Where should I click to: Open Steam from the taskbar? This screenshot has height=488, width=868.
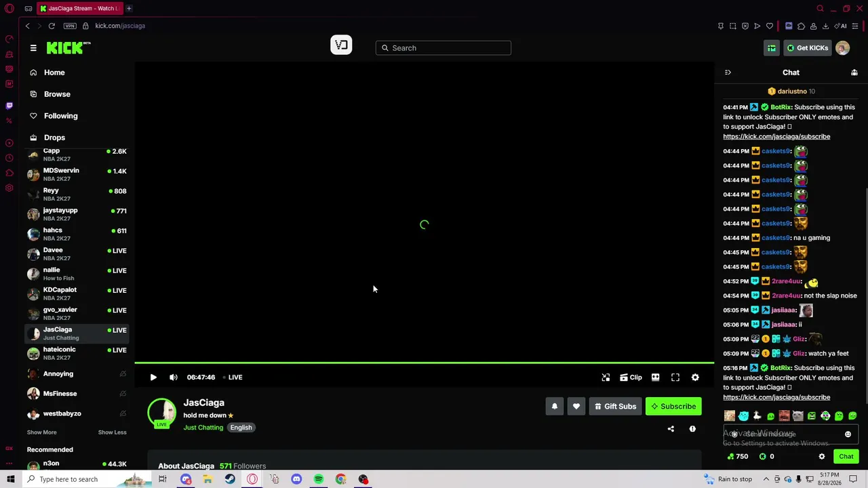[230, 479]
